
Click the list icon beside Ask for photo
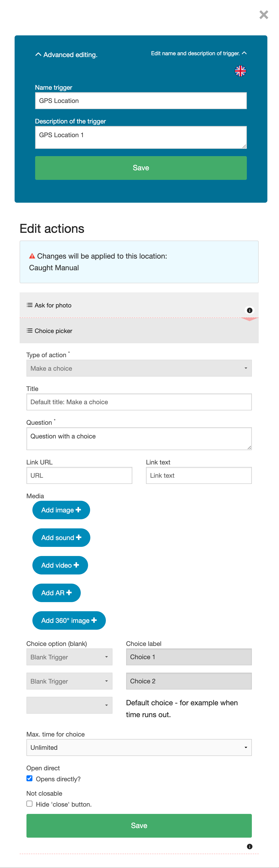[x=30, y=305]
